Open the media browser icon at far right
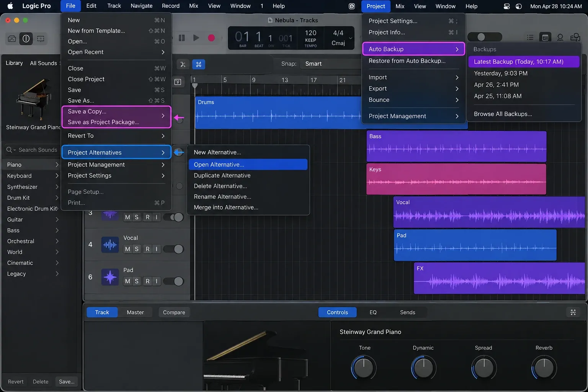Screen dimensions: 588x392 [x=575, y=38]
